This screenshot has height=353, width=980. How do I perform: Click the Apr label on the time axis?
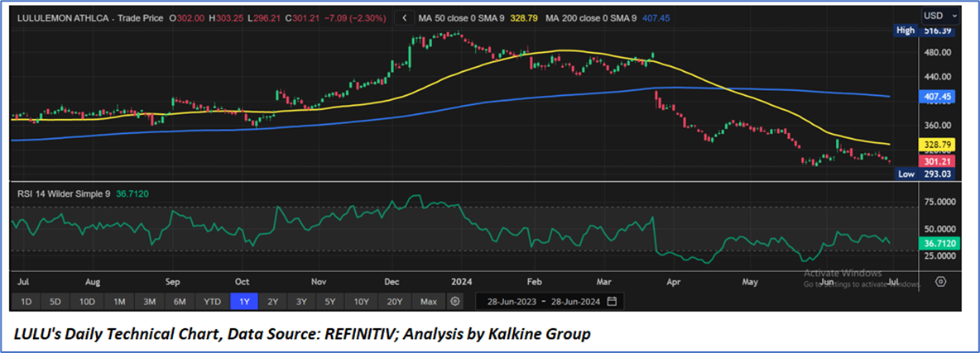[672, 282]
